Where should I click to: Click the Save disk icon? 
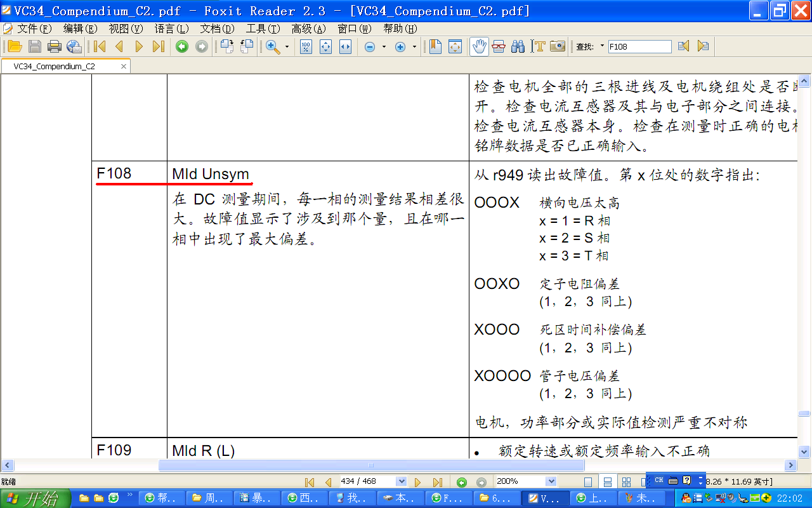(34, 46)
